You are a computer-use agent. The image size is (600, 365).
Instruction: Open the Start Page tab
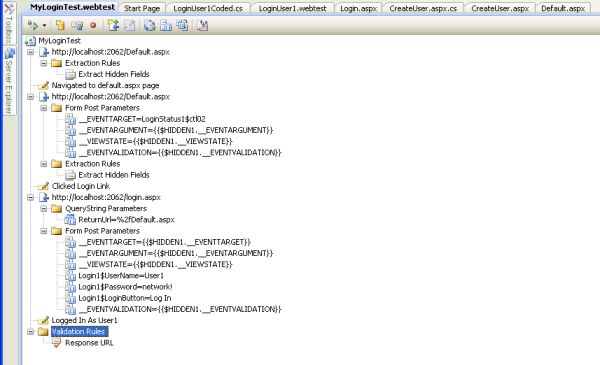pyautogui.click(x=142, y=8)
